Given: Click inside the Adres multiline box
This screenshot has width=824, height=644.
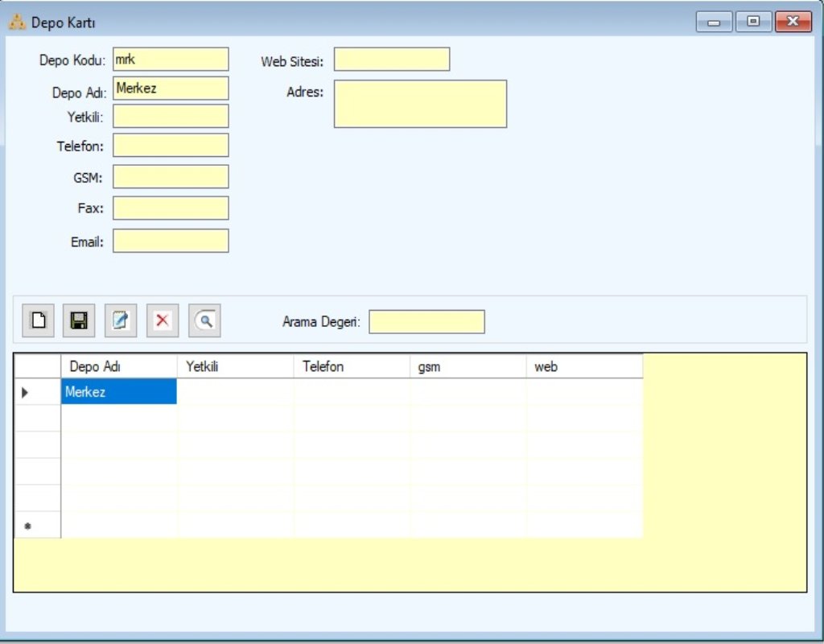Looking at the screenshot, I should point(420,104).
